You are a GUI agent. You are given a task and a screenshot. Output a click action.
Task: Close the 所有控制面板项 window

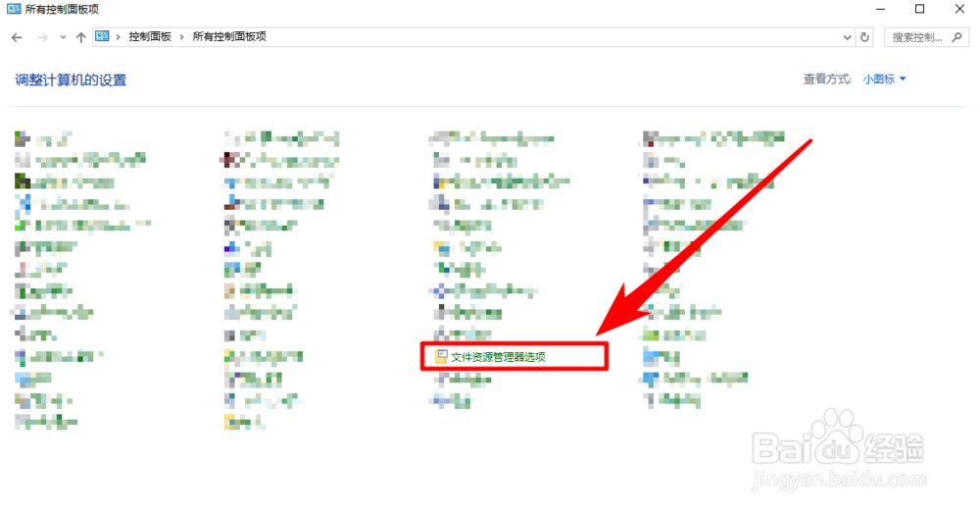(x=960, y=9)
